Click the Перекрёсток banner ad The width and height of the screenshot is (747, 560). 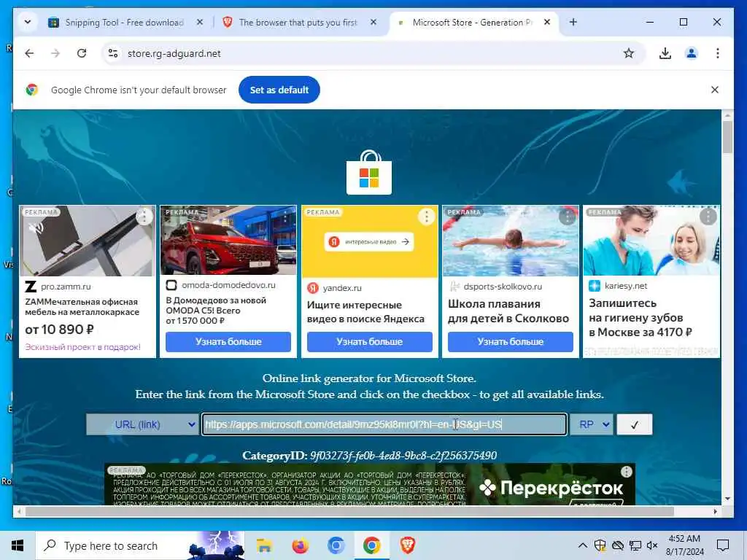[369, 484]
